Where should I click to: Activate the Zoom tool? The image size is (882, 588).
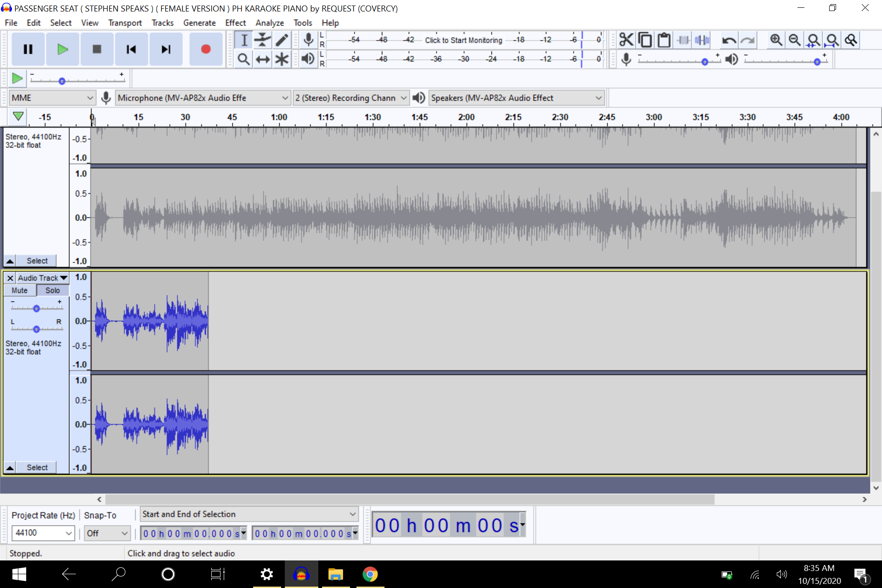pos(243,59)
